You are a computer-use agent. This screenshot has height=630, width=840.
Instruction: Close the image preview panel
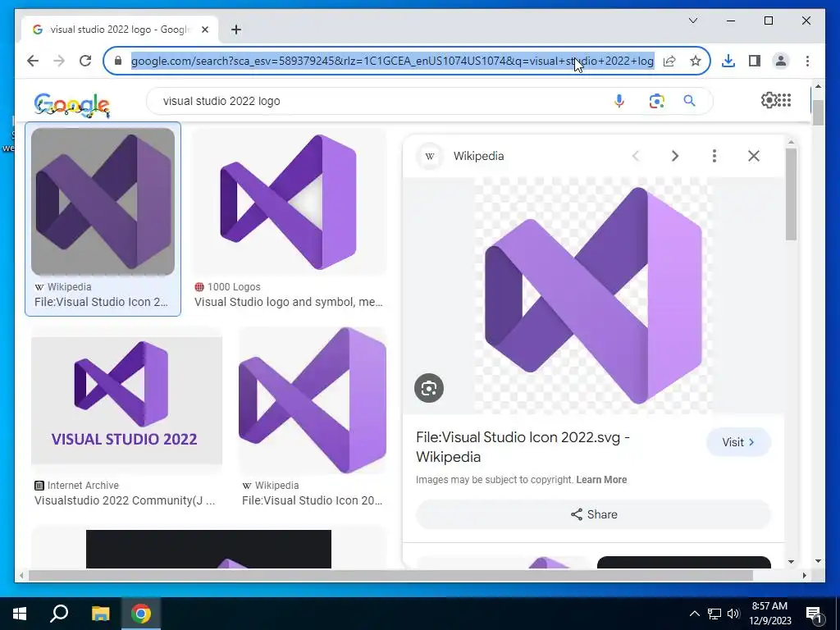tap(754, 156)
